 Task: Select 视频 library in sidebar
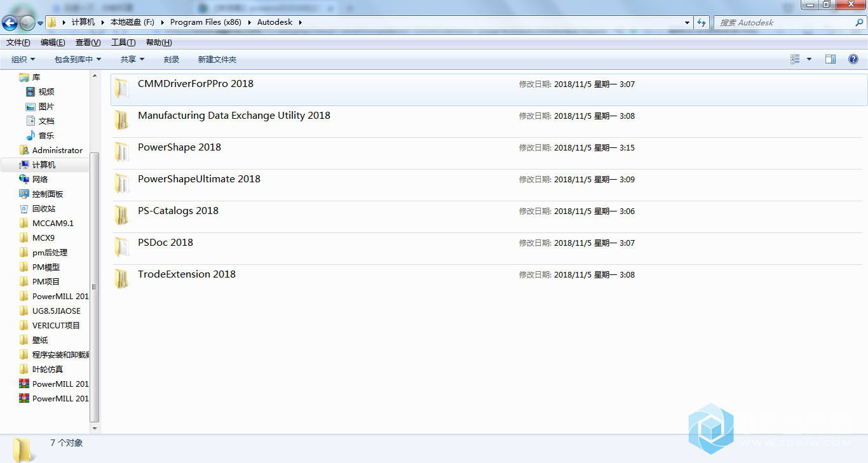click(x=46, y=91)
